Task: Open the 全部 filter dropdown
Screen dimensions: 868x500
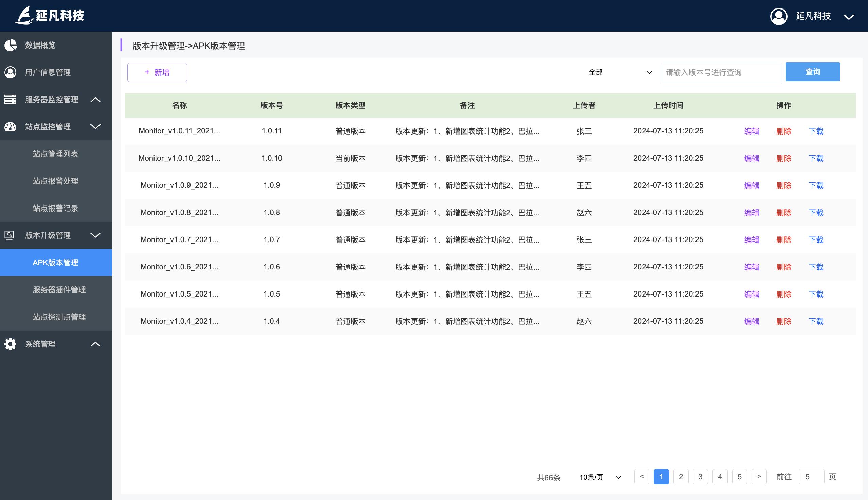Action: 618,72
